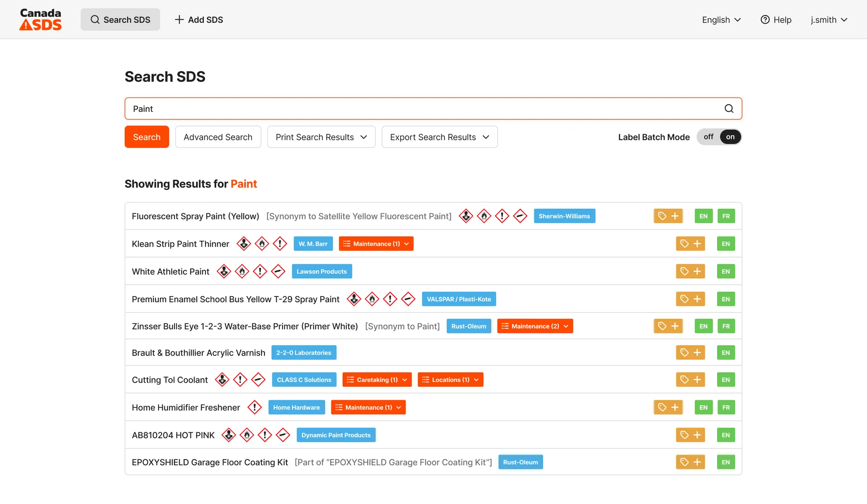The height and width of the screenshot is (504, 867).
Task: Add label tag for Home Humidifier Freshener
Action: (x=668, y=407)
